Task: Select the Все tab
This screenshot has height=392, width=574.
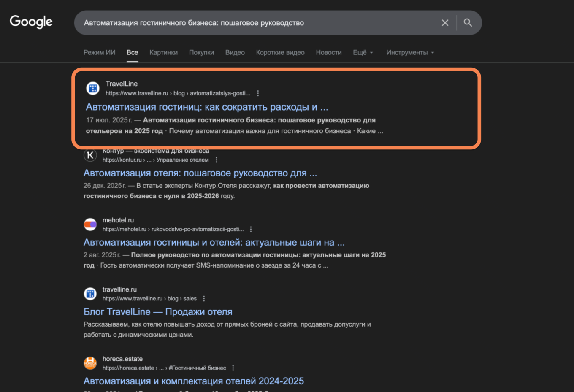Action: [133, 52]
